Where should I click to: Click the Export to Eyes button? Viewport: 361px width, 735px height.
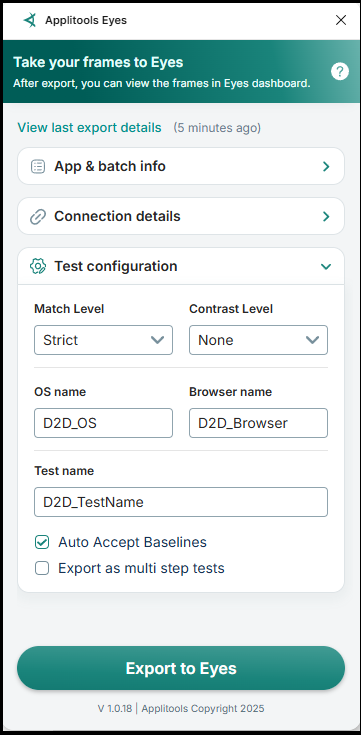coord(181,668)
